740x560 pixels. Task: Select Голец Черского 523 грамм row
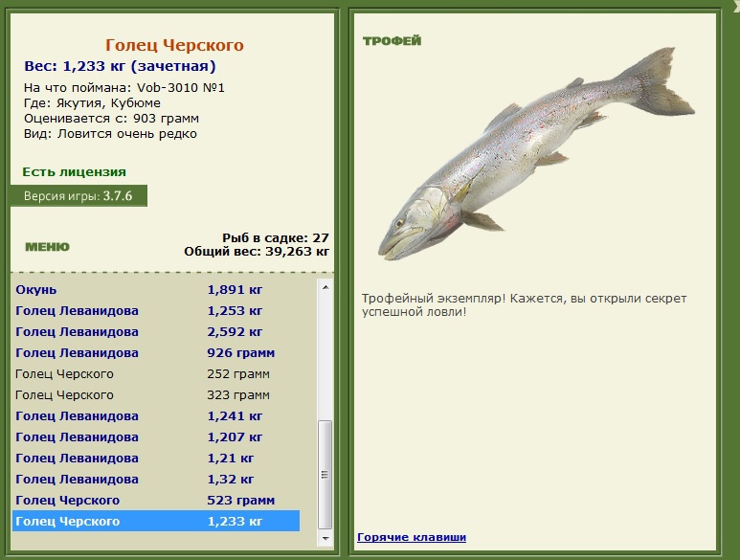tap(156, 500)
